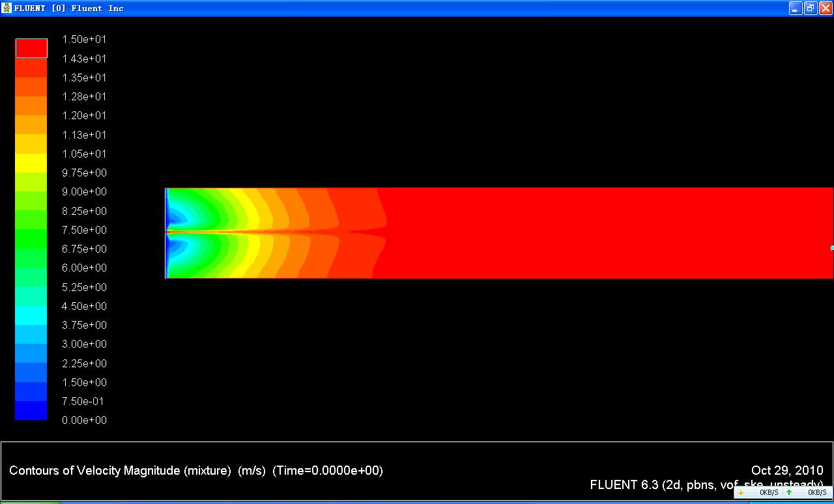834x504 pixels.
Task: Minimize the FLUENT graphics window
Action: click(796, 8)
